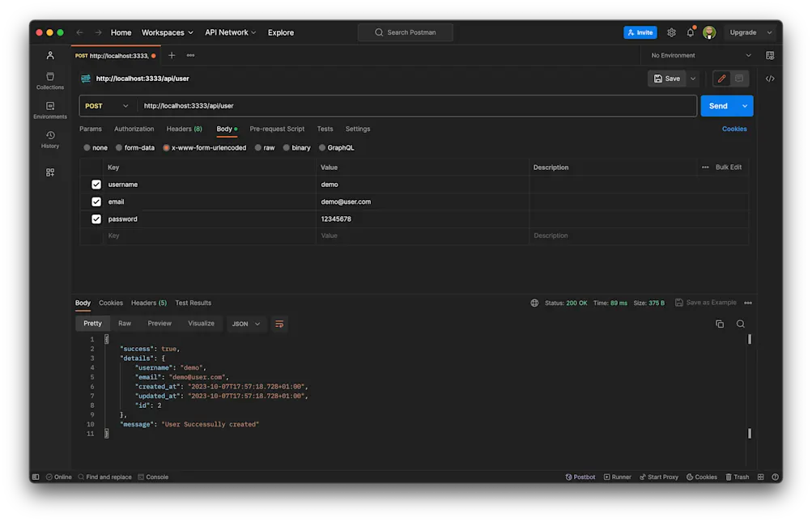Open the Environments sidebar panel
The width and height of the screenshot is (812, 522).
coord(49,108)
